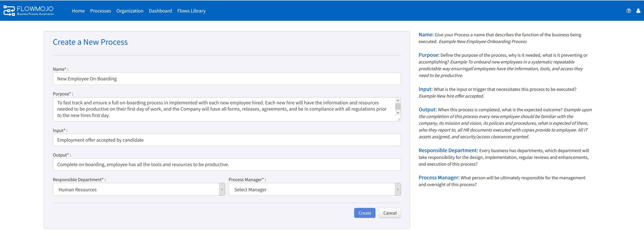Open the Organization menu
This screenshot has height=246, width=644.
(130, 11)
